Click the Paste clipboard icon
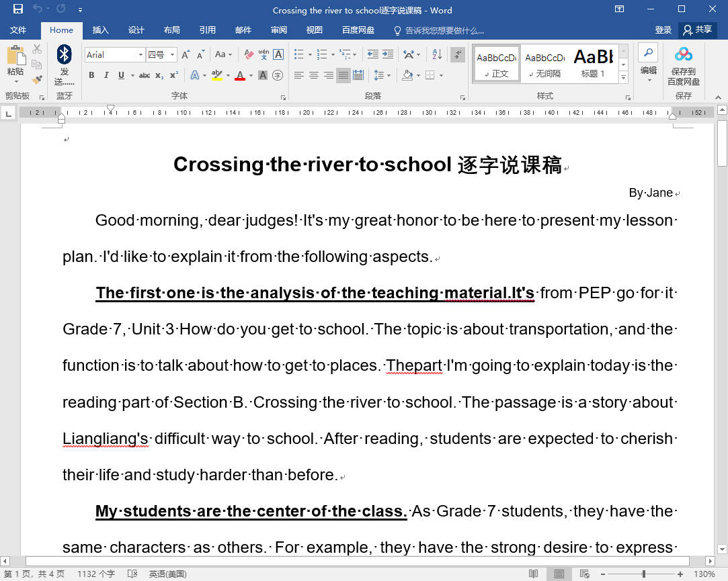This screenshot has width=728, height=581. point(15,56)
